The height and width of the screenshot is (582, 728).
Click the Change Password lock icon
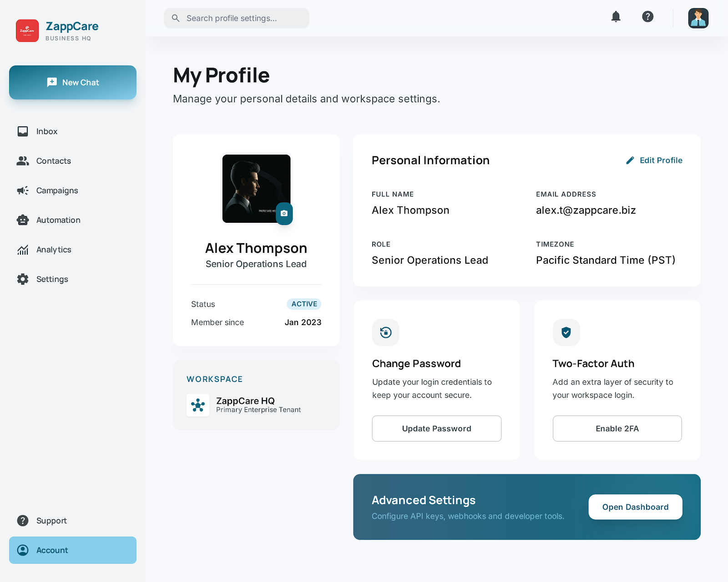385,332
